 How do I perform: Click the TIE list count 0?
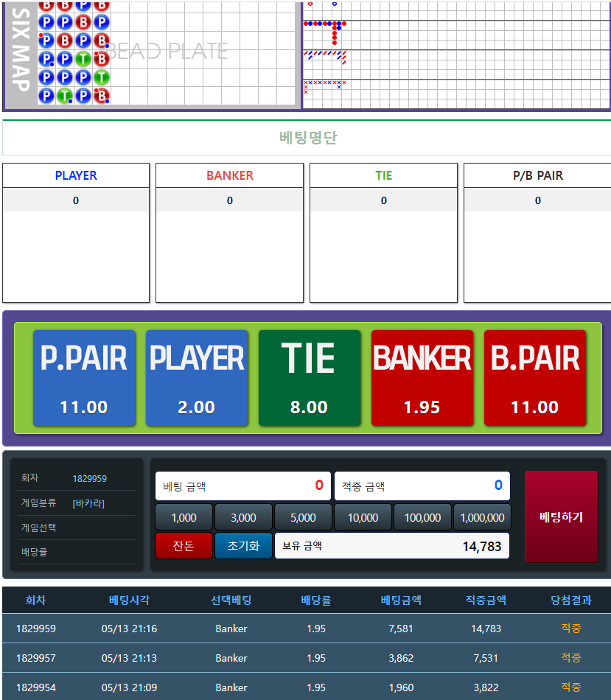coord(384,200)
